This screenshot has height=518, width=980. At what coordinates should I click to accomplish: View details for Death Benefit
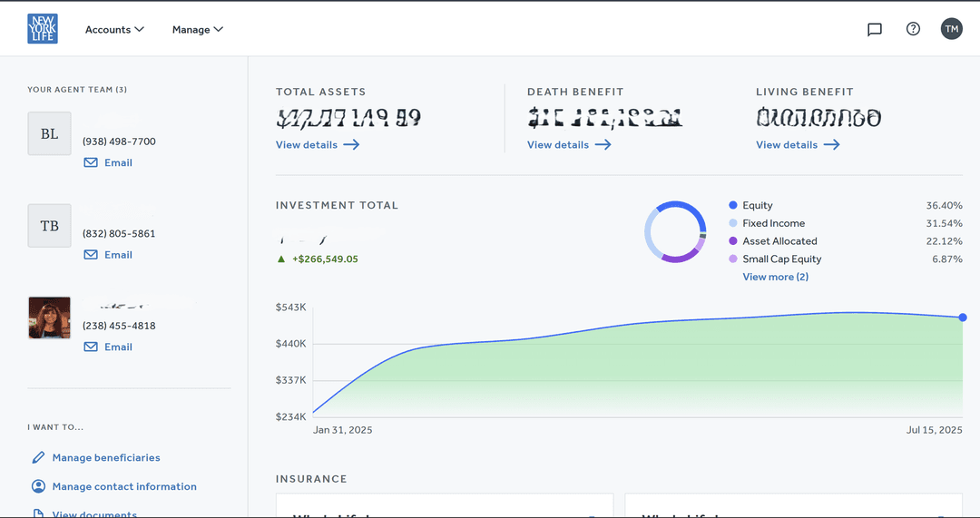[568, 145]
